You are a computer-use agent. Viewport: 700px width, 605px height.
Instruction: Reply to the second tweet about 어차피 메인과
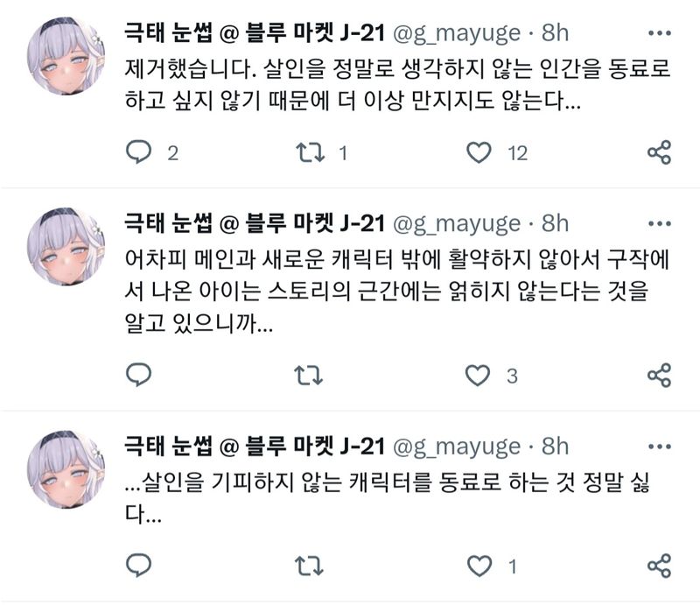click(x=139, y=375)
